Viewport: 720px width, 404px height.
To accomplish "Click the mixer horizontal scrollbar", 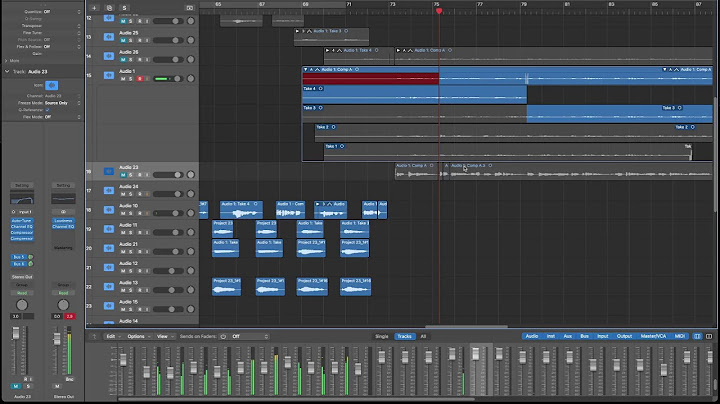I will tap(296, 398).
